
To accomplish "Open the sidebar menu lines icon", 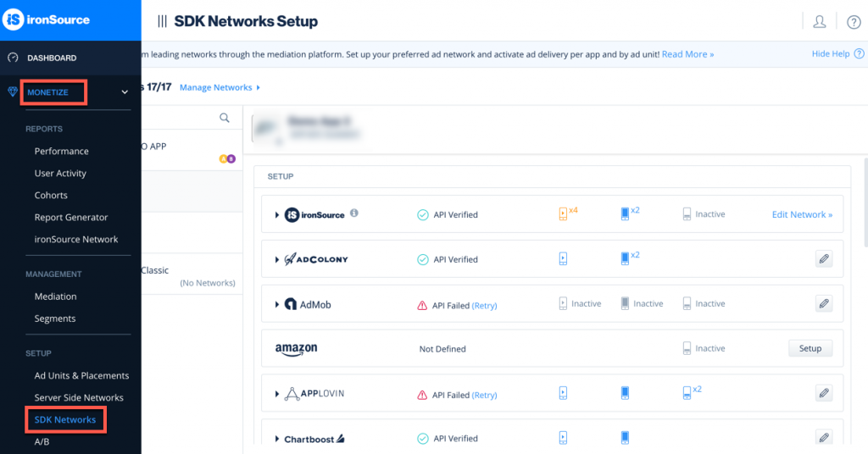I will click(x=162, y=21).
